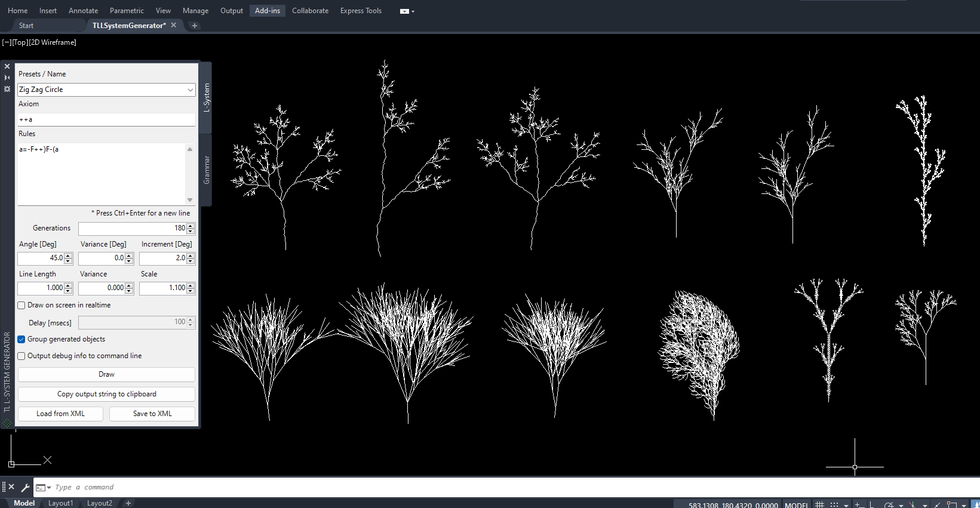Toggle ortho mode in status bar
The height and width of the screenshot is (508, 980).
[x=872, y=505]
